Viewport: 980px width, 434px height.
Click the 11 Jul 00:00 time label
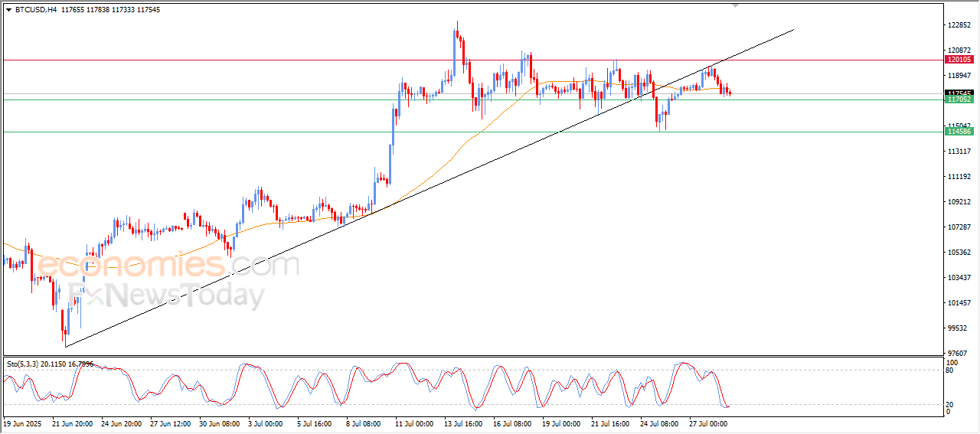tap(416, 423)
